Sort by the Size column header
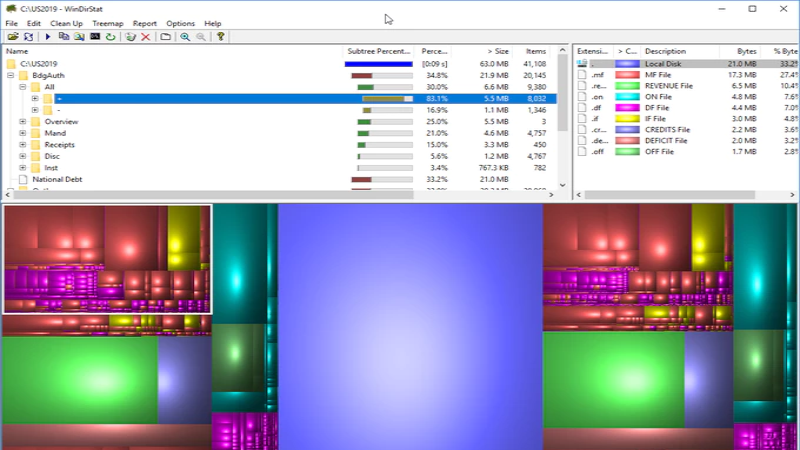This screenshot has width=800, height=450. [x=496, y=51]
